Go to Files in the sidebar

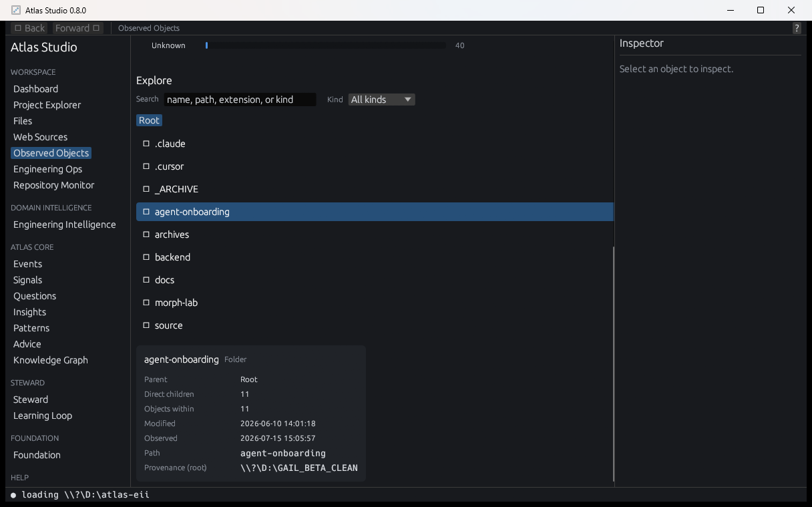(x=23, y=121)
